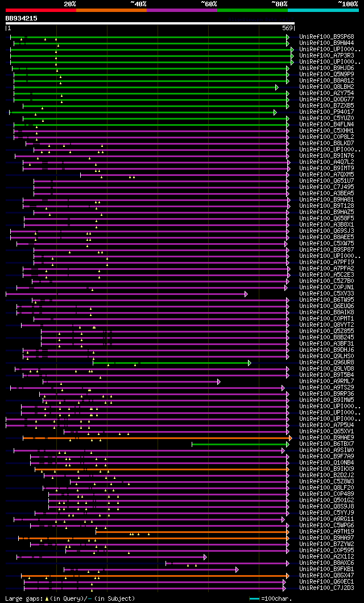Open hit UniRef100_Q8LBH2

click(327, 87)
